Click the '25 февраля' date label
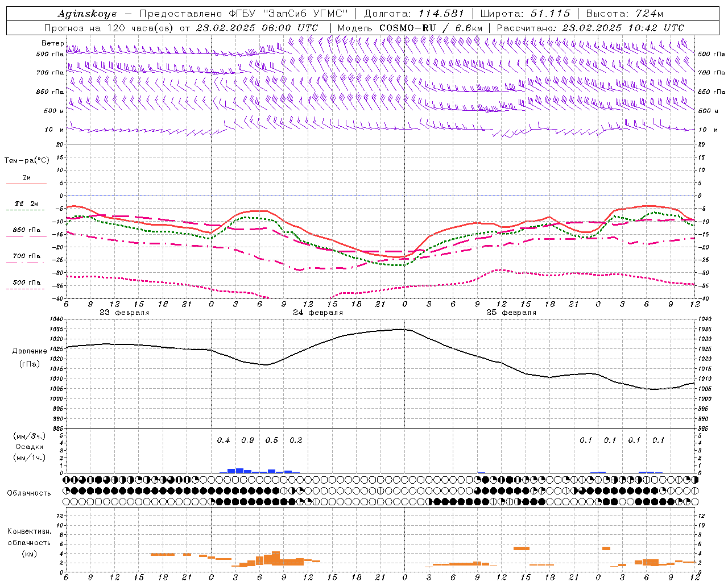Image resolution: width=728 pixels, height=582 pixels. coord(511,313)
